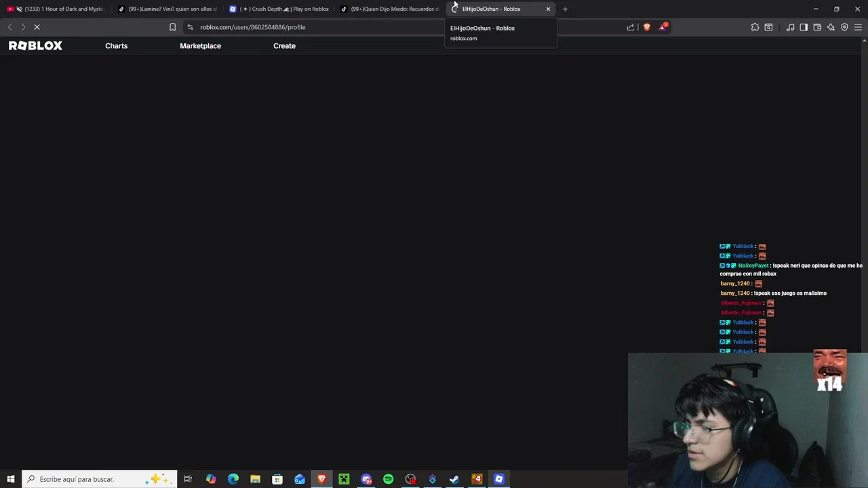
Task: Open site information icon beside the URL
Action: [x=190, y=27]
